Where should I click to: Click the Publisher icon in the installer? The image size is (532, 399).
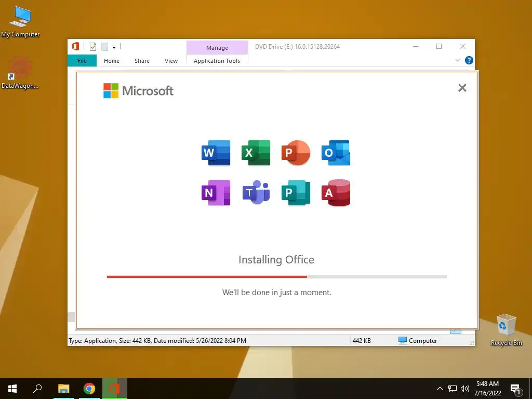click(296, 193)
